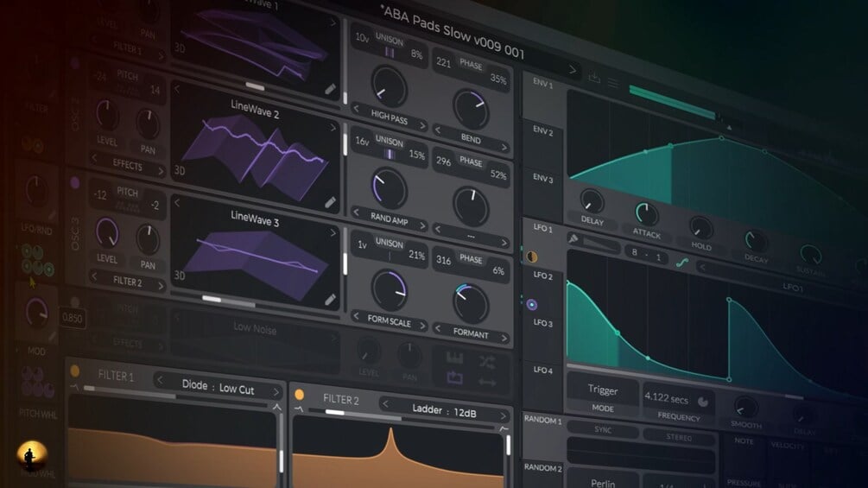The image size is (868, 488).
Task: Select the LFO 1 paintbrush tool
Action: [x=573, y=239]
